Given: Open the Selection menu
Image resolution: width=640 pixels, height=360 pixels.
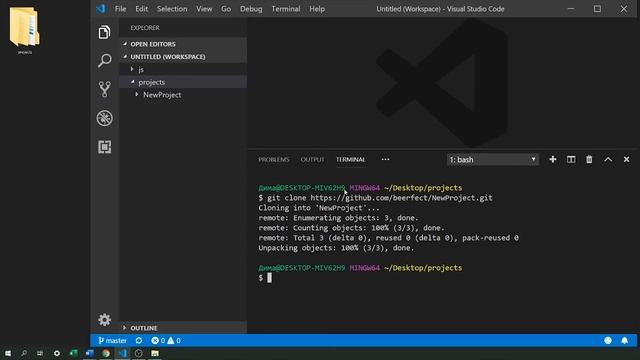Looking at the screenshot, I should click(172, 9).
